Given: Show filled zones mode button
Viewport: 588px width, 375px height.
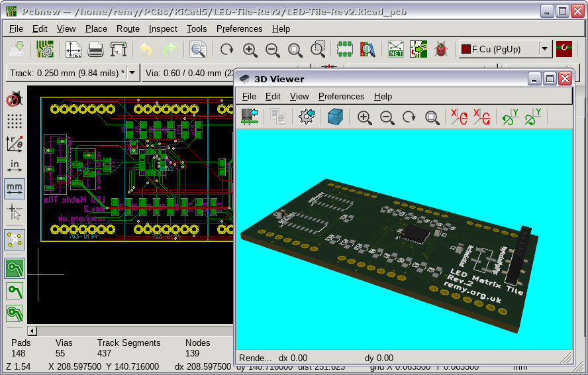Looking at the screenshot, I should point(15,268).
